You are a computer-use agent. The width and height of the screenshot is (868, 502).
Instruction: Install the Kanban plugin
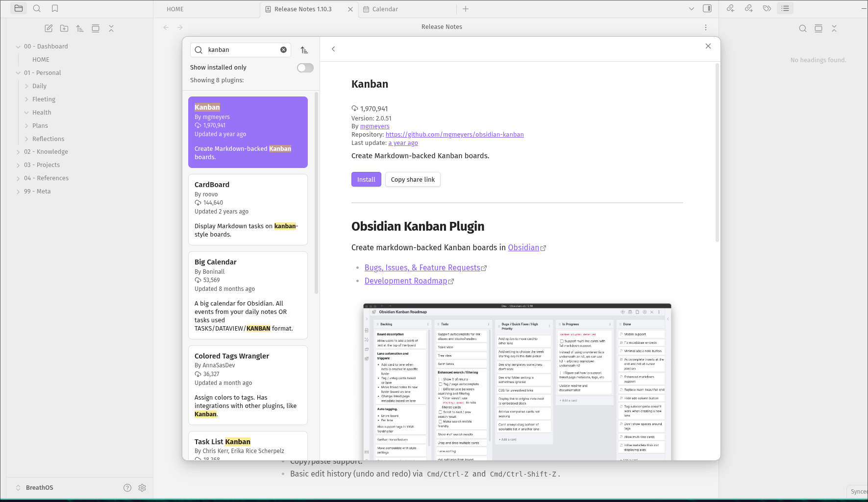click(366, 180)
